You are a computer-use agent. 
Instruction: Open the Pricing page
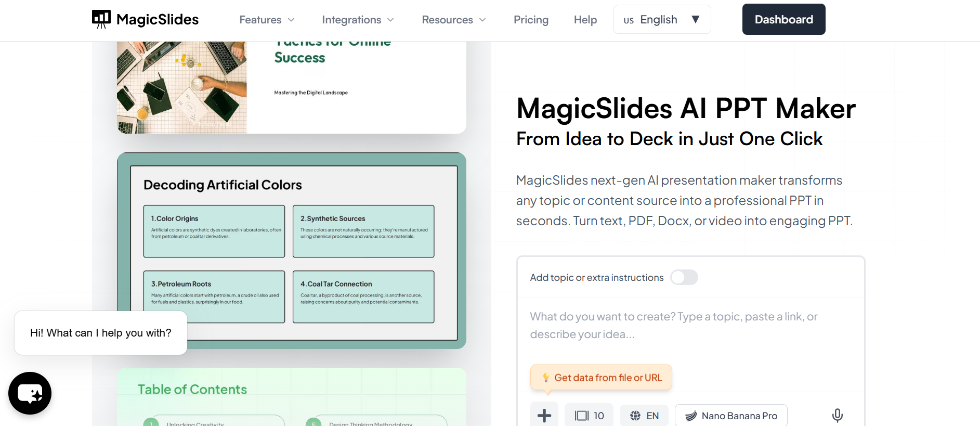pyautogui.click(x=531, y=20)
